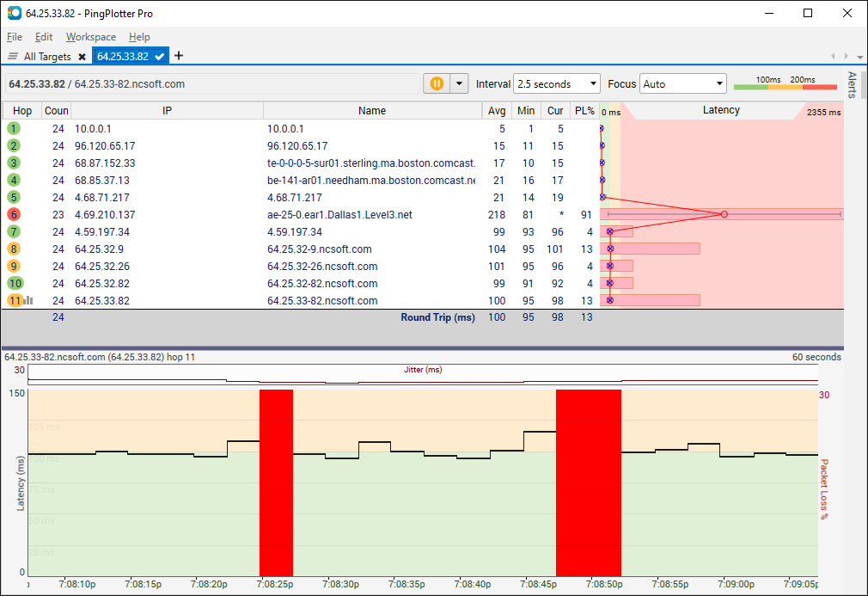
Task: Close the All Targets tab
Action: [82, 57]
